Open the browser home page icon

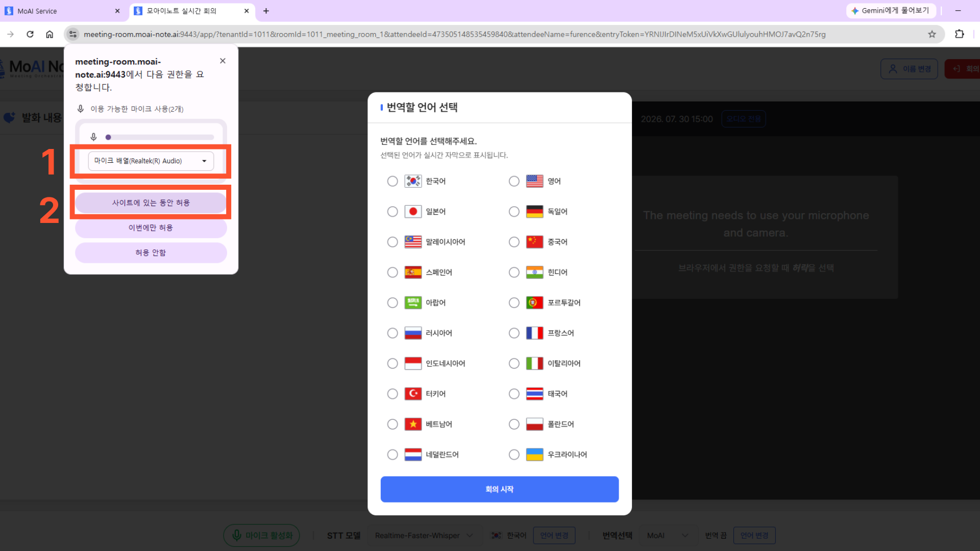click(50, 34)
